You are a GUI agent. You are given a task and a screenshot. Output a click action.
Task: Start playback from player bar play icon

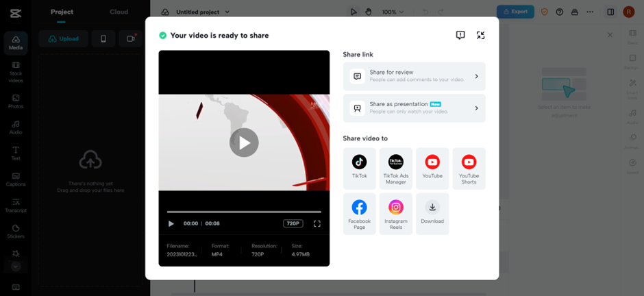pyautogui.click(x=171, y=224)
